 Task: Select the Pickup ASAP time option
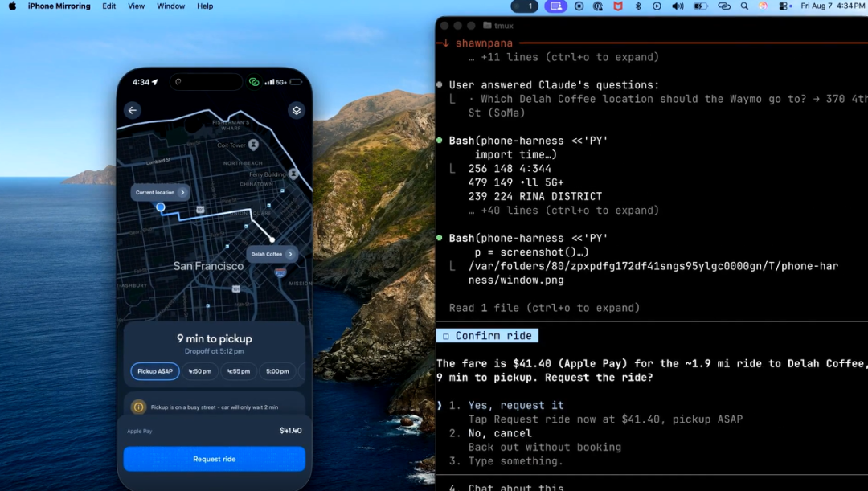[x=155, y=371]
